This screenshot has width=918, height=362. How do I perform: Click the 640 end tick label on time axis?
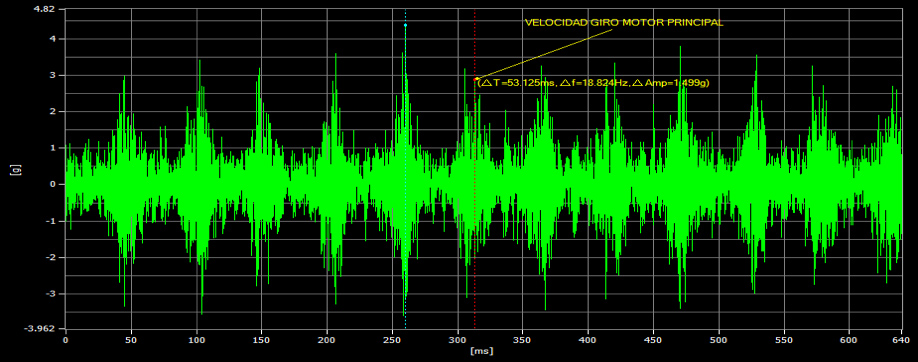point(902,340)
